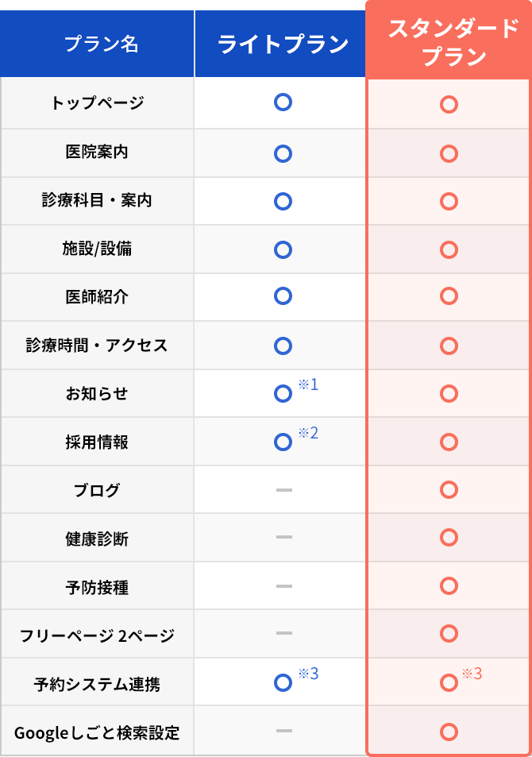Click the red circle in the 健康診断 row
This screenshot has width=532, height=757.
[449, 537]
